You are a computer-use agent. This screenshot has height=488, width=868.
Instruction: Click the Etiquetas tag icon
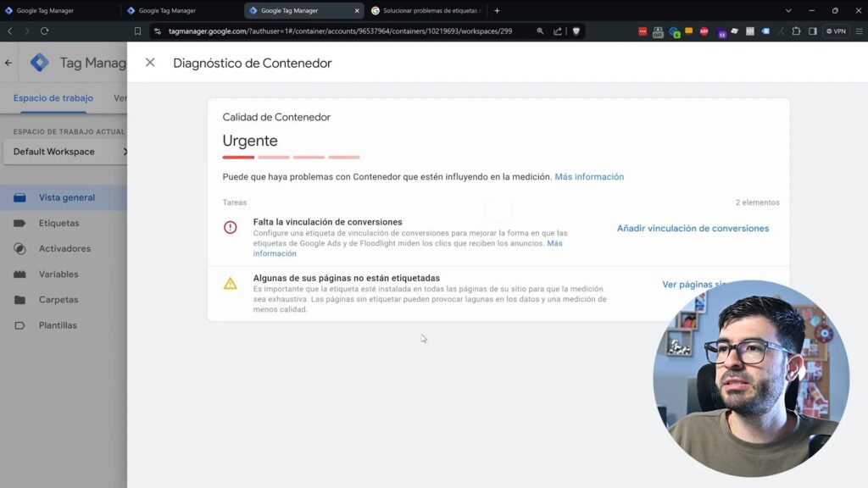pyautogui.click(x=20, y=223)
